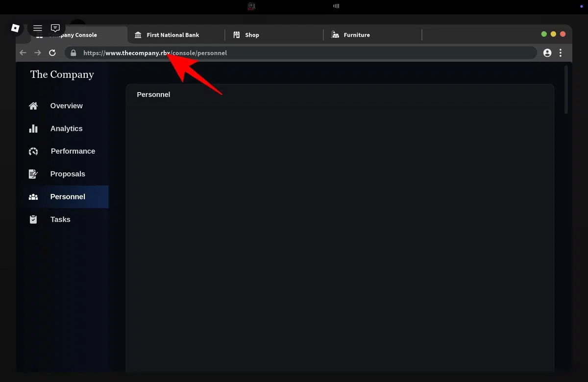Click the Overview home icon

pyautogui.click(x=33, y=106)
